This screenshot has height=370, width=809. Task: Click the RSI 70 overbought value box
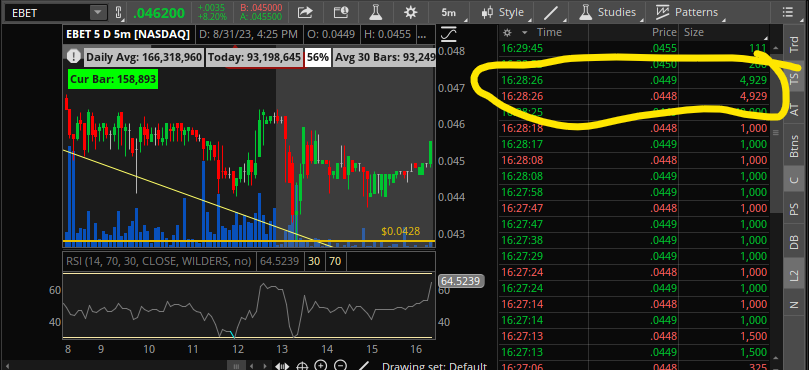tap(335, 261)
